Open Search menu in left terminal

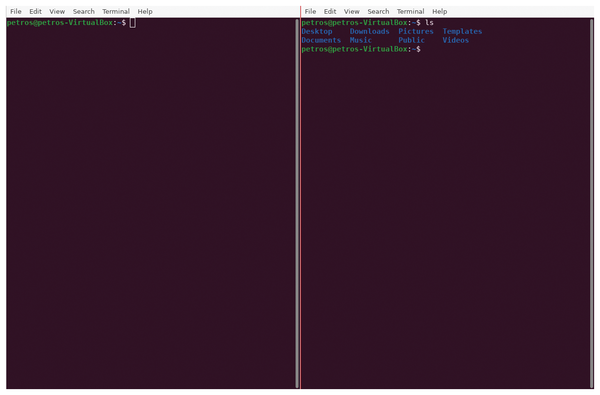[x=83, y=11]
